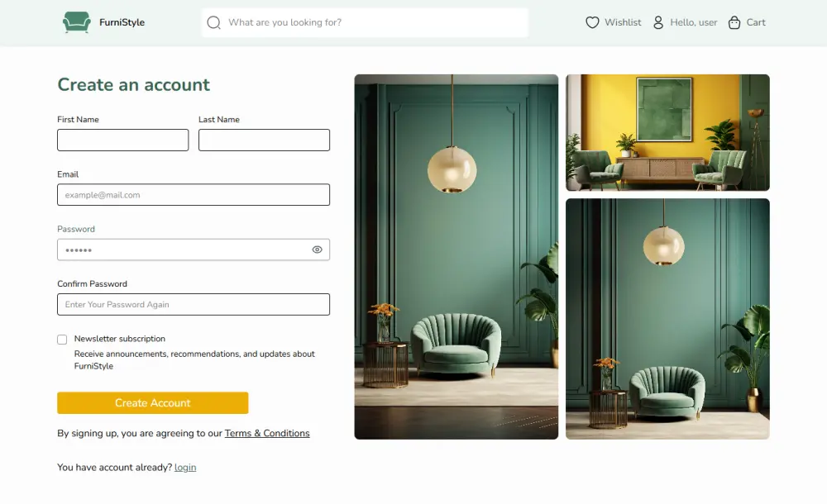Click the tall green armchair room image

[457, 257]
